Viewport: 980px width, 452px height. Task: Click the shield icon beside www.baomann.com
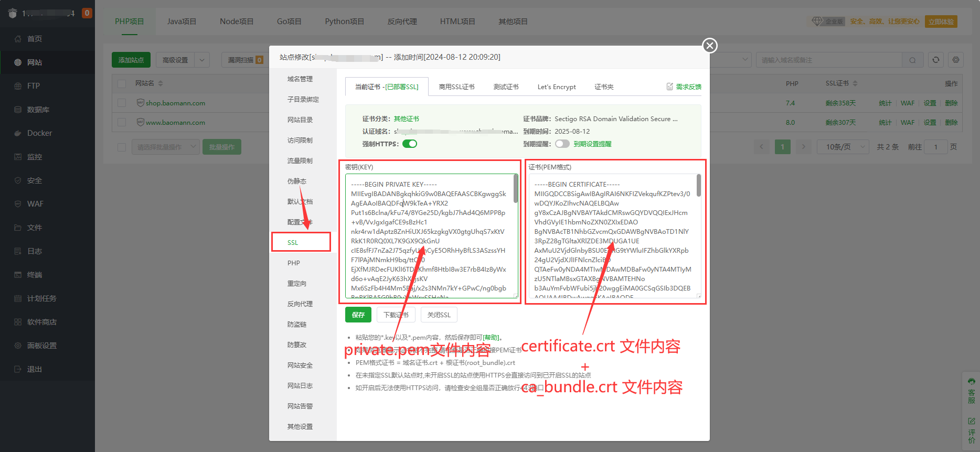(x=140, y=122)
